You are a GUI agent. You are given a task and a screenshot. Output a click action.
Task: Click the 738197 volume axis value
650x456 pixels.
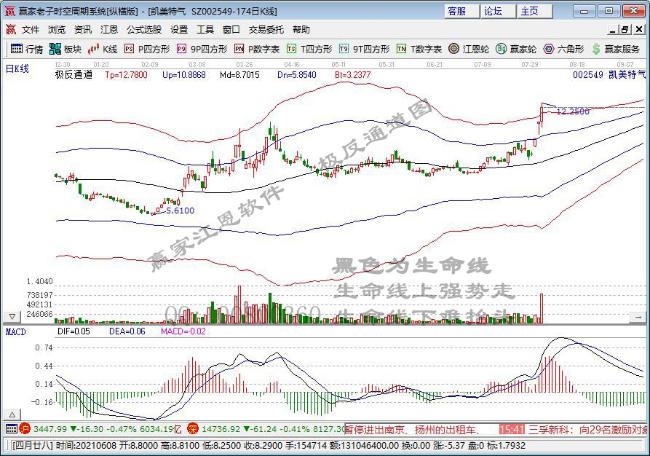tap(40, 295)
